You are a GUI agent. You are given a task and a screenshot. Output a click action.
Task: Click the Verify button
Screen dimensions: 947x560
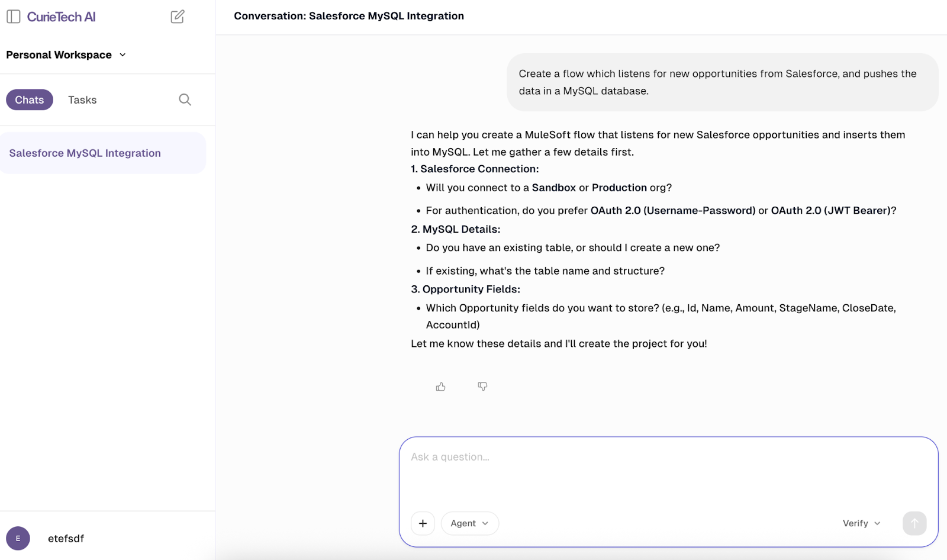pyautogui.click(x=854, y=523)
